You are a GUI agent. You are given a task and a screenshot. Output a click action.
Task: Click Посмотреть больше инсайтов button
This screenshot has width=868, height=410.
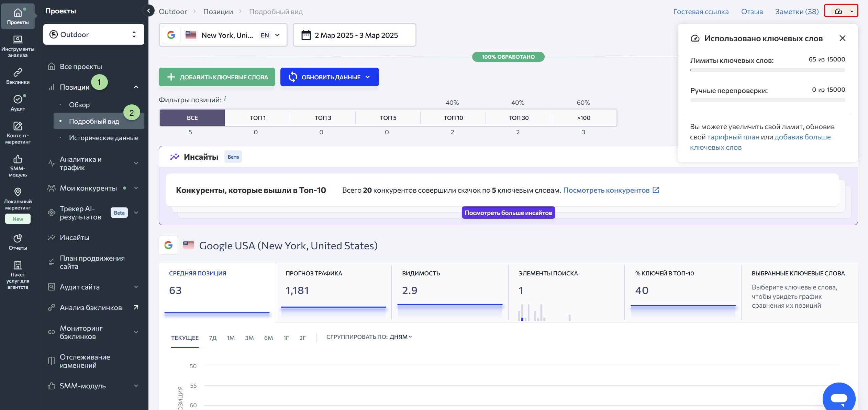coord(508,213)
